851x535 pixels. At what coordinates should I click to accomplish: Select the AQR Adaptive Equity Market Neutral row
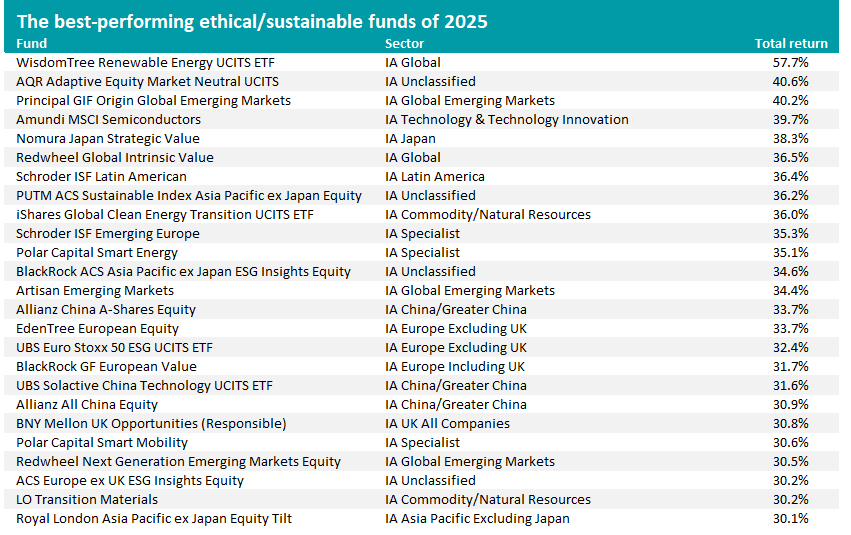coord(147,81)
